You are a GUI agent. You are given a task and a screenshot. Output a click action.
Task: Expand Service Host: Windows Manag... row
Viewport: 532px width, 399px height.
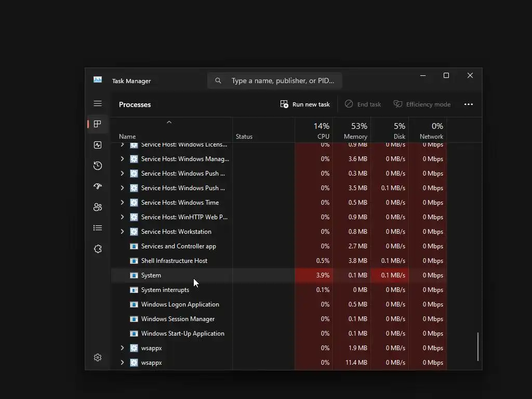[x=122, y=159]
